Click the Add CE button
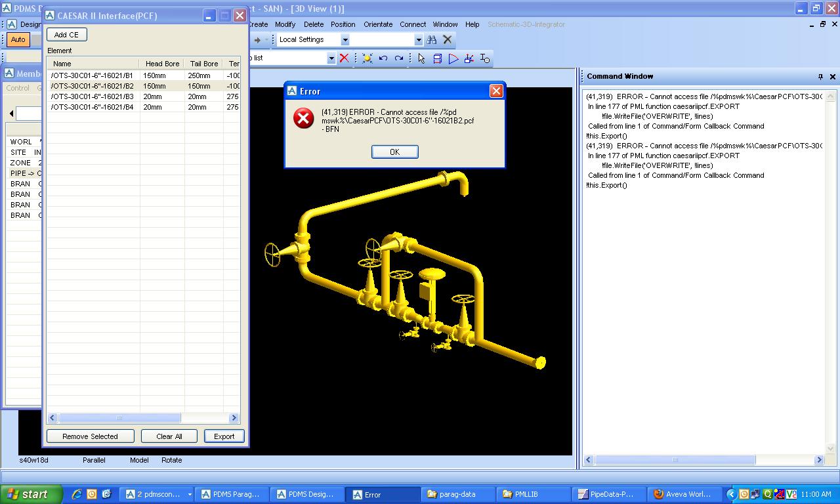Screen dimensions: 840x504 pos(66,35)
